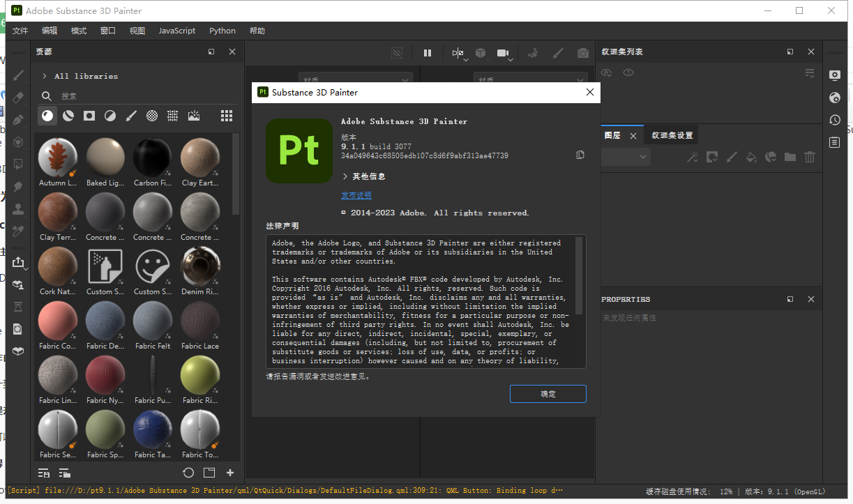Open Log panel icon on right dock
The width and height of the screenshot is (853, 504).
click(x=835, y=142)
